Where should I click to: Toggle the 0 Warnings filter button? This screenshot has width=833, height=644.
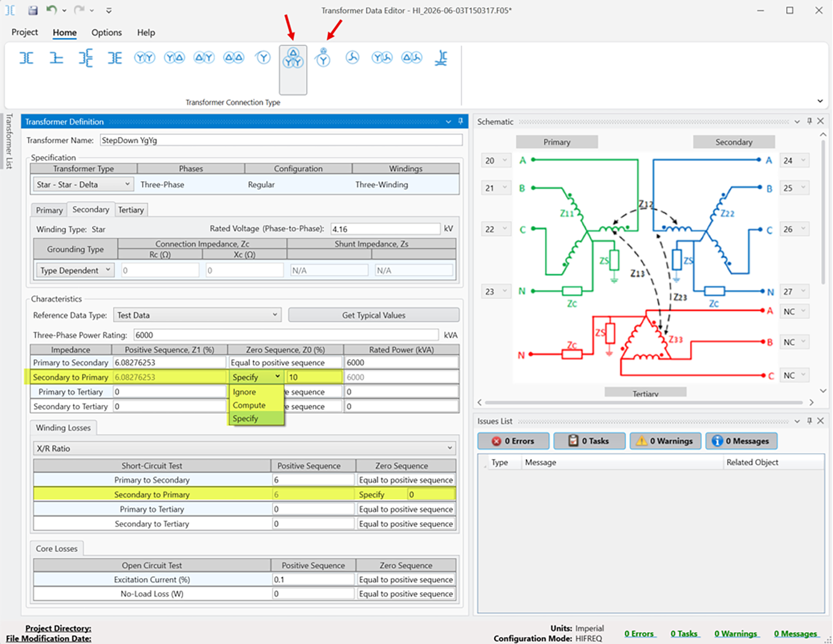click(666, 441)
